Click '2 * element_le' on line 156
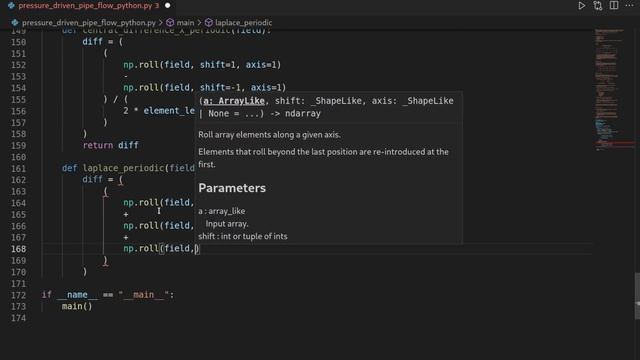640x360 pixels. point(159,111)
